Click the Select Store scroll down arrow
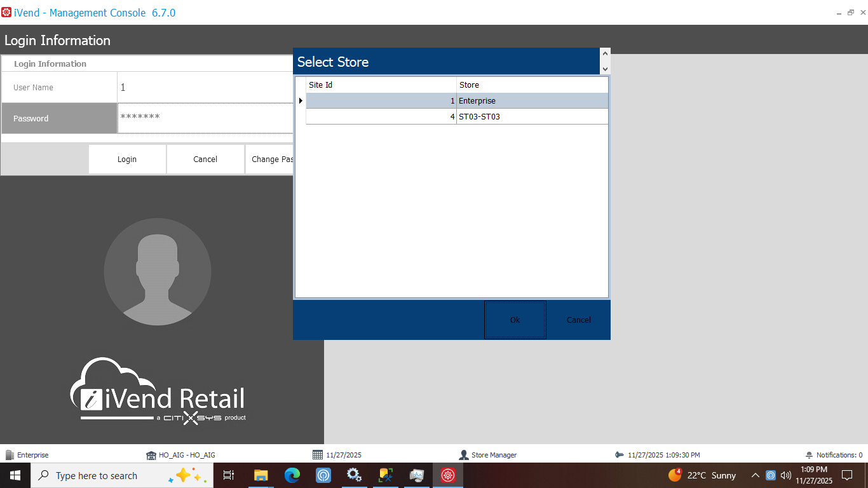 (605, 69)
